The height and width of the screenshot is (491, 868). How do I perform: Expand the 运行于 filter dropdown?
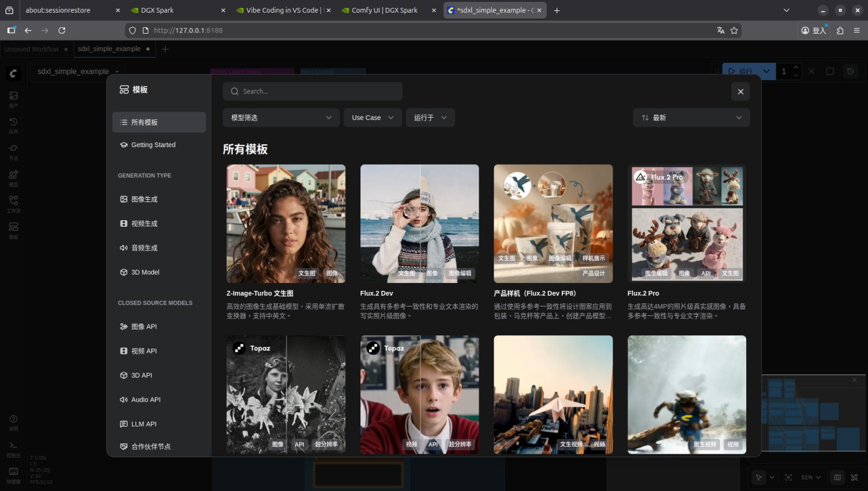(430, 118)
